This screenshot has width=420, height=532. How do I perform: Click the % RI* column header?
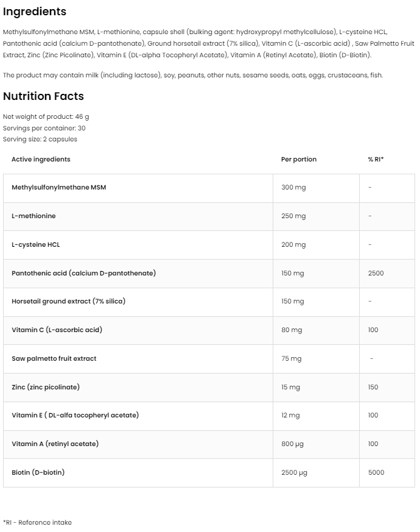pos(376,159)
